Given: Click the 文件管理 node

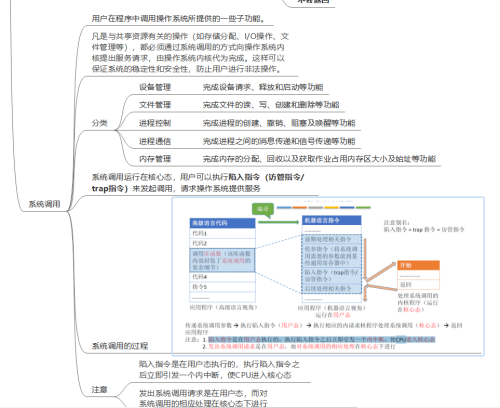Looking at the screenshot, I should pyautogui.click(x=155, y=105).
